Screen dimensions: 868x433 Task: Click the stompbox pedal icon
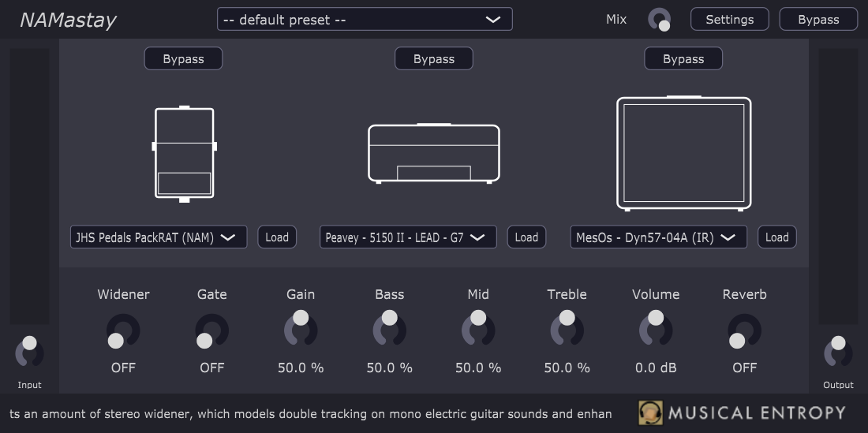point(185,154)
